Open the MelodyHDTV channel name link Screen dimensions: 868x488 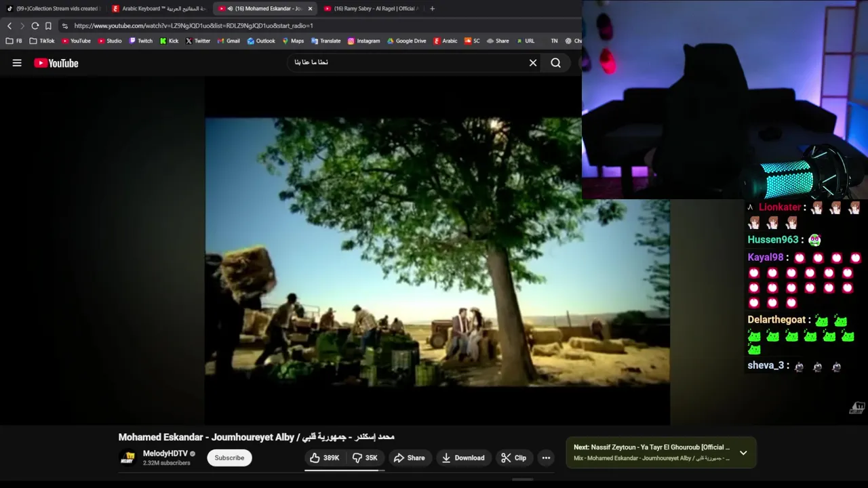coord(165,453)
